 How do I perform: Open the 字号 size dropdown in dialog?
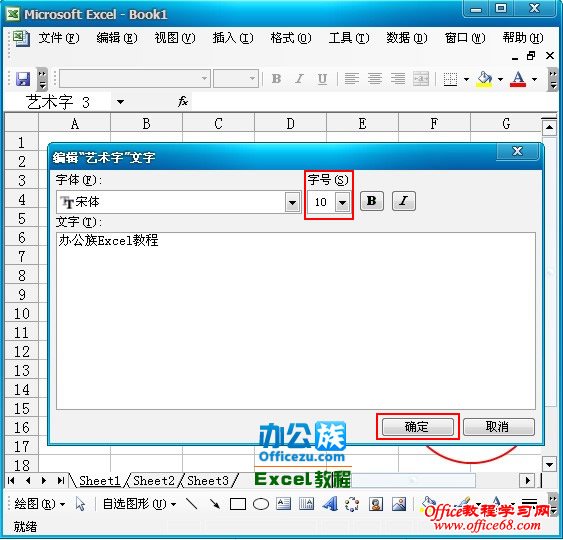coord(343,202)
